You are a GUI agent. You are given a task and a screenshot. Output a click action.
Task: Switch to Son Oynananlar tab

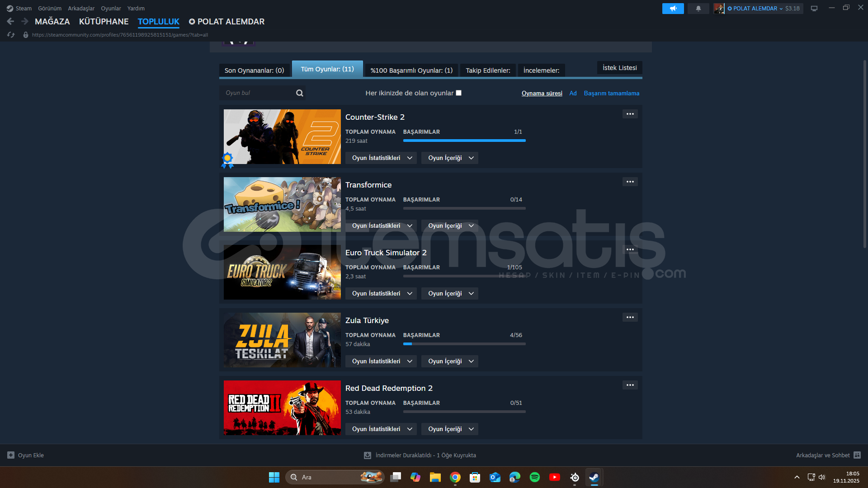(254, 70)
